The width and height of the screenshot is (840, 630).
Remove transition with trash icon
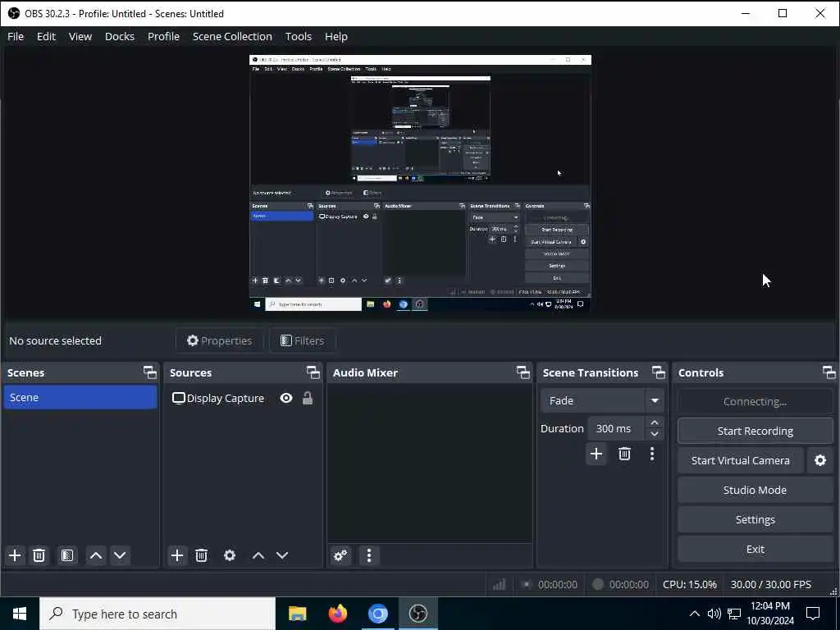coord(624,454)
